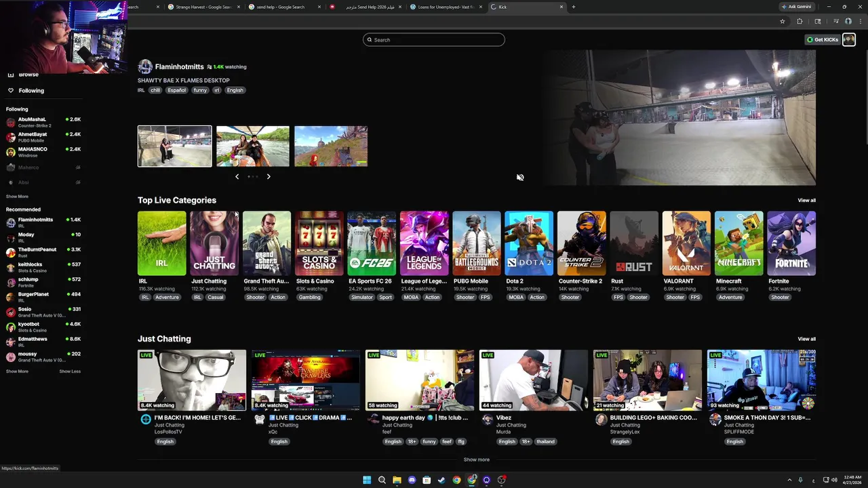868x488 pixels.
Task: Open the Kick profile avatar menu
Action: click(x=848, y=40)
